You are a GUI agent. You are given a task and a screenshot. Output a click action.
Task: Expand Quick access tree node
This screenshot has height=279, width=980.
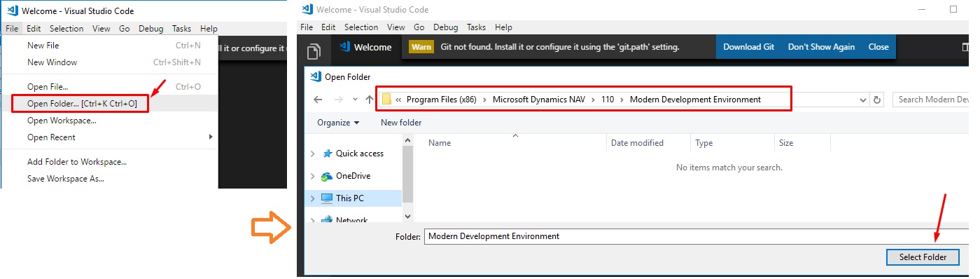pos(313,154)
